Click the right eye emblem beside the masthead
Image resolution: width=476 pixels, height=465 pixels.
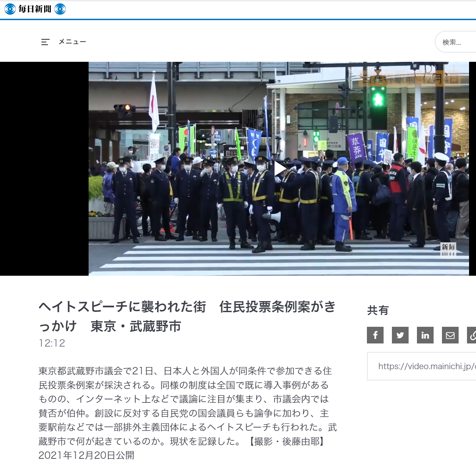pyautogui.click(x=61, y=9)
